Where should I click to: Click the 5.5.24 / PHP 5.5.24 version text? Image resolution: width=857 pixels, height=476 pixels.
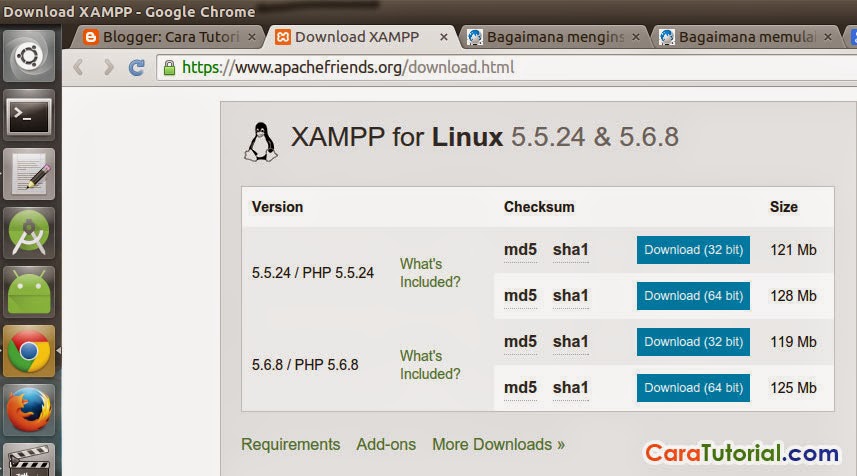coord(313,273)
